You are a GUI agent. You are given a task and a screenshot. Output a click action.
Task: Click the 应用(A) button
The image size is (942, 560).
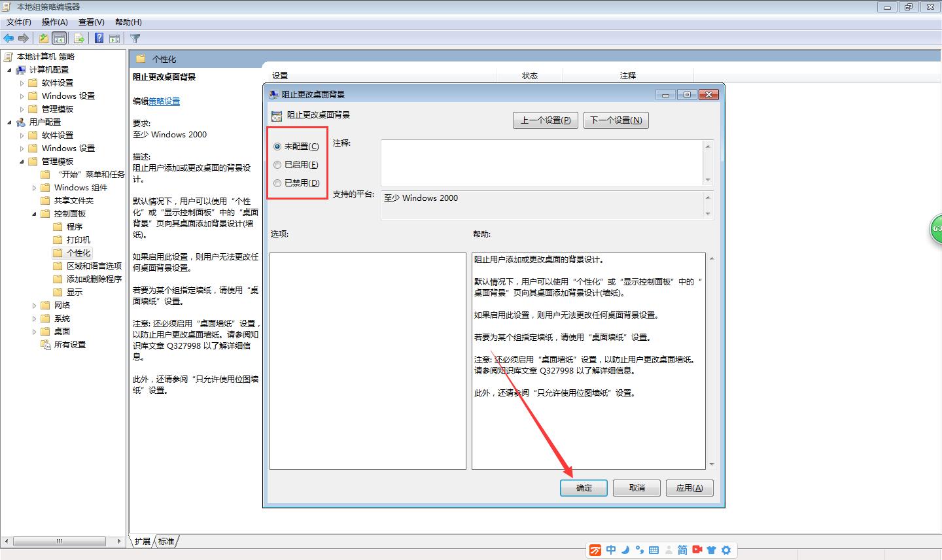[x=689, y=488]
